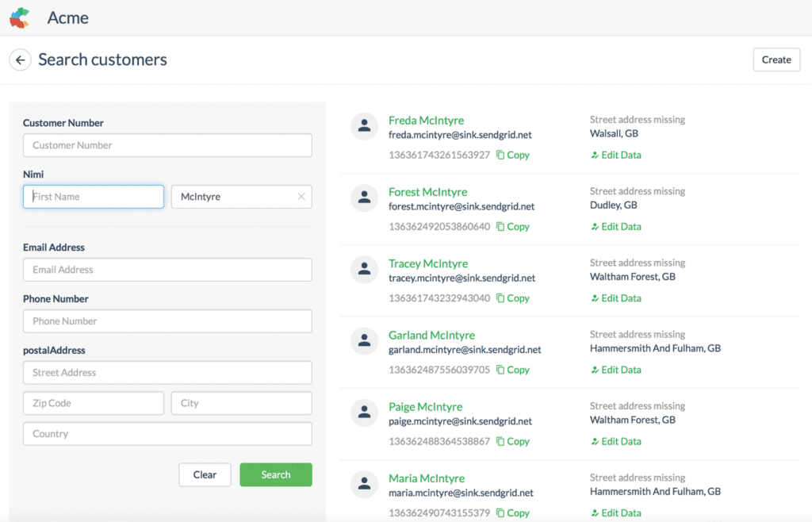Click email forest.mcintyre@sink.sendgrid.net
This screenshot has height=522, width=812.
(x=462, y=206)
